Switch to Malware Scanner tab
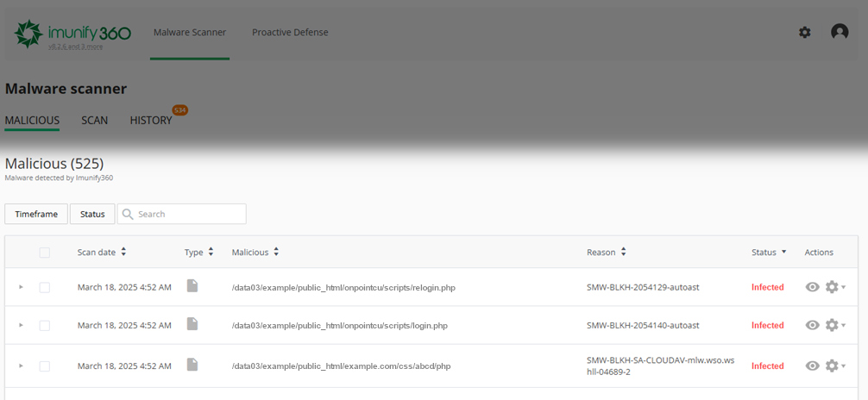 [x=189, y=33]
